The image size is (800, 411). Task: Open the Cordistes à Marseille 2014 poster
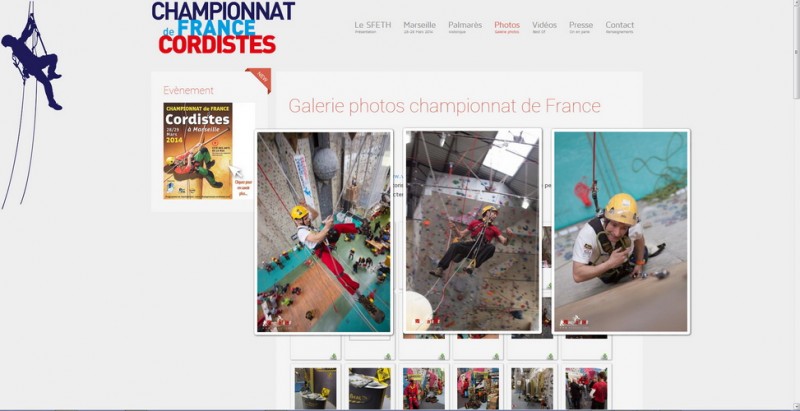pos(198,151)
